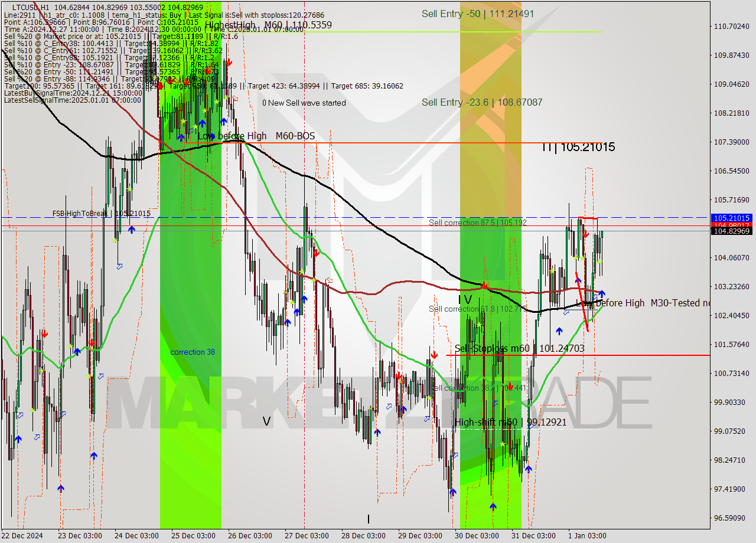Image resolution: width=756 pixels, height=543 pixels.
Task: Click the 110.70240 price axis label
Action: 731,26
